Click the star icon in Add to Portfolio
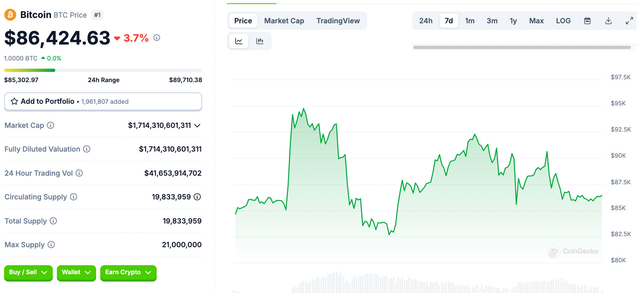The image size is (644, 293). (14, 101)
